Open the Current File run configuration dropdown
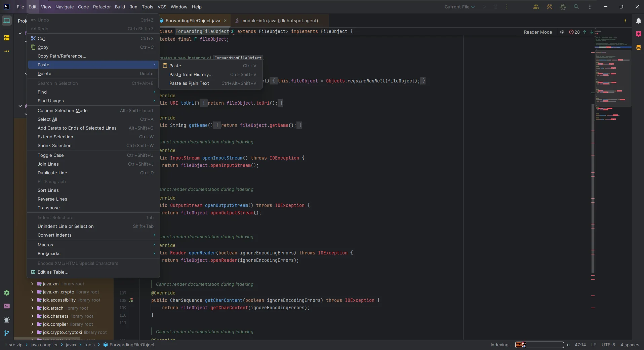This screenshot has width=644, height=350. (x=459, y=7)
